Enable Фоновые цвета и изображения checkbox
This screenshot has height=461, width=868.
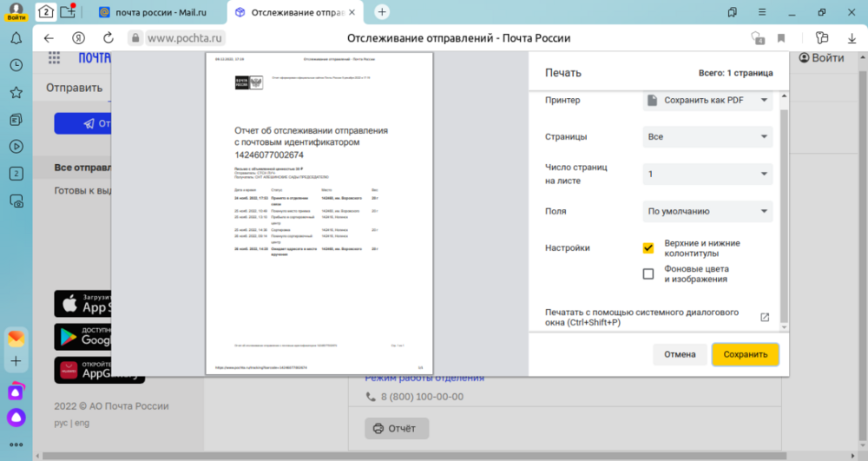point(648,274)
